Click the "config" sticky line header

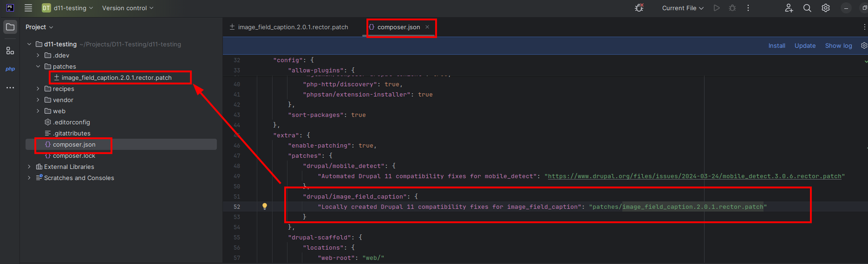(x=293, y=60)
